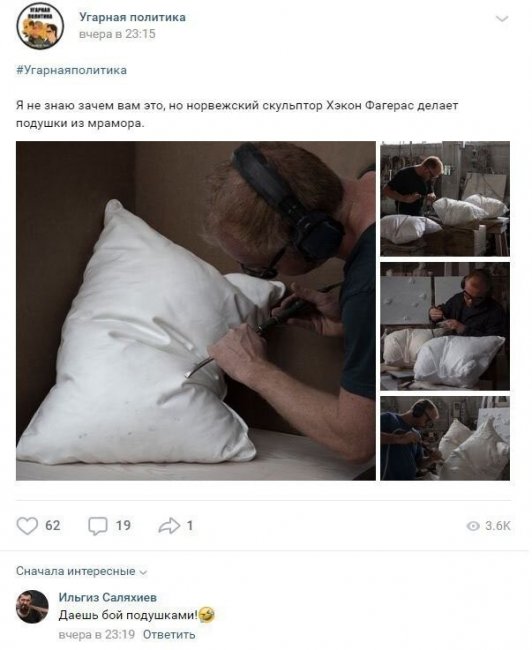The height and width of the screenshot is (650, 532).
Task: Share the post with the arrow icon
Action: point(169,526)
